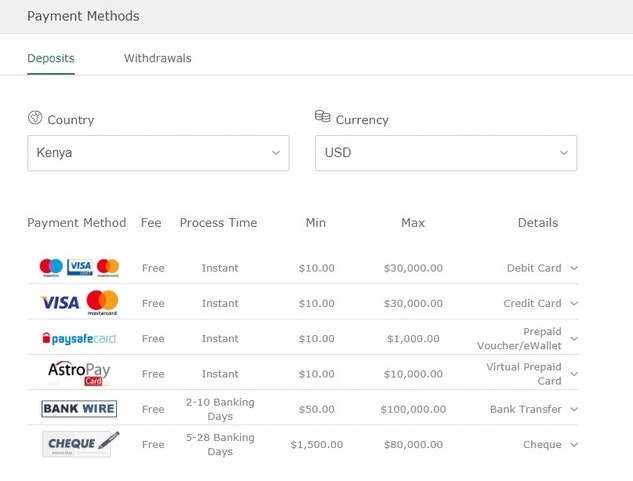Expand Virtual Prepaid Card details chevron
The width and height of the screenshot is (633, 481).
coord(574,374)
